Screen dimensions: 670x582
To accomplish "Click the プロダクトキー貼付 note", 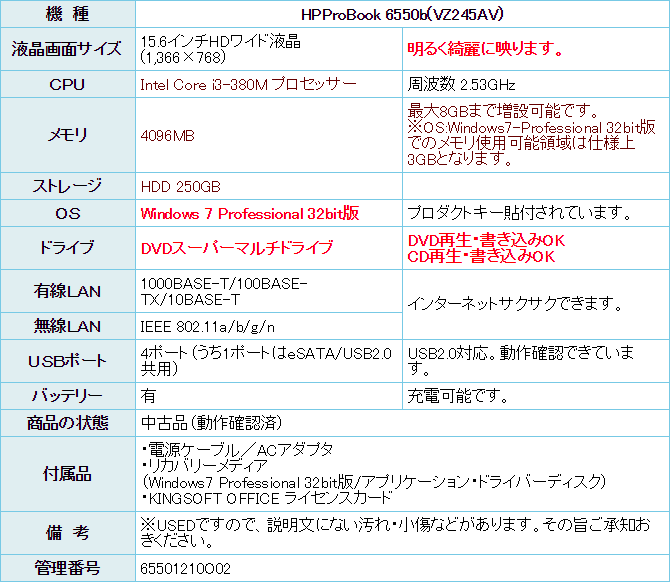I will 518,213.
